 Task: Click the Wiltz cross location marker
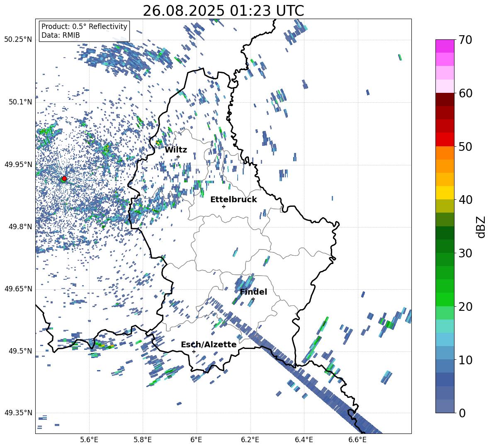coord(178,157)
